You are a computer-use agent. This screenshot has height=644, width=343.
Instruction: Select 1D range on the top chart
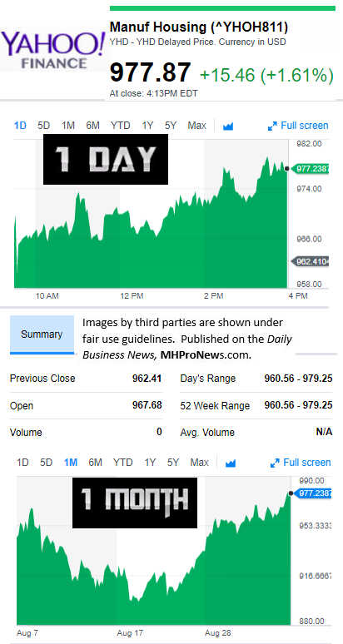pyautogui.click(x=20, y=126)
